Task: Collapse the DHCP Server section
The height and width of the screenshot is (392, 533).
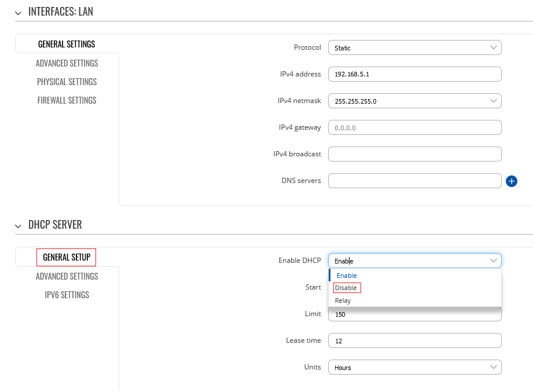Action: coord(19,225)
